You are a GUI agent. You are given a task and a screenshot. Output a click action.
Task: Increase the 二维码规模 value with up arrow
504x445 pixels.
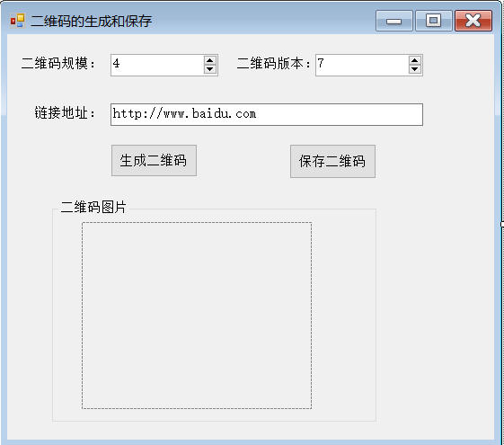pos(210,60)
